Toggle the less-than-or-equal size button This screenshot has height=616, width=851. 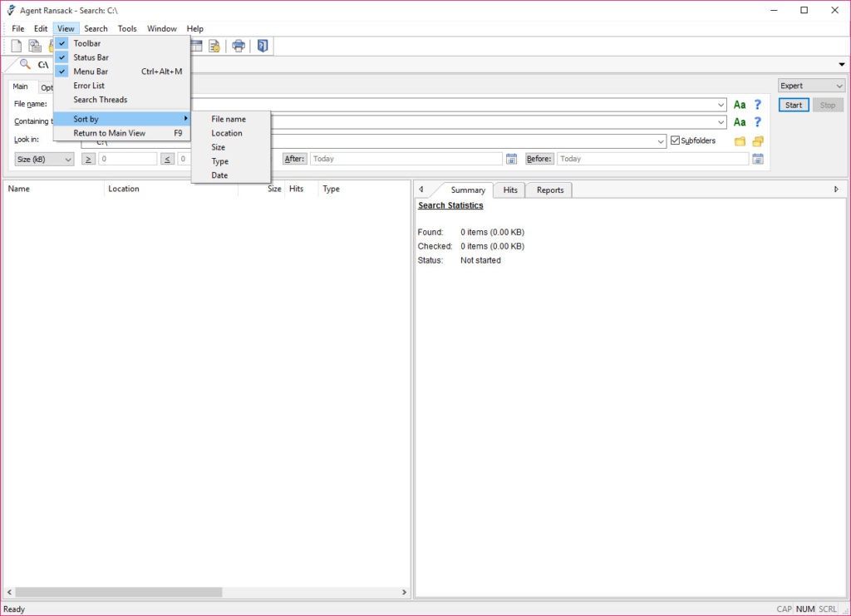pyautogui.click(x=168, y=159)
